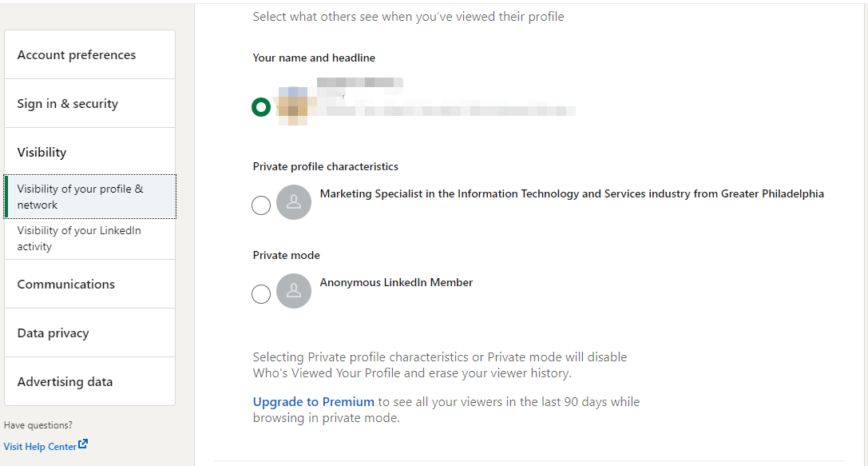Open the Visit Help Center link text
The image size is (868, 466).
(x=40, y=447)
